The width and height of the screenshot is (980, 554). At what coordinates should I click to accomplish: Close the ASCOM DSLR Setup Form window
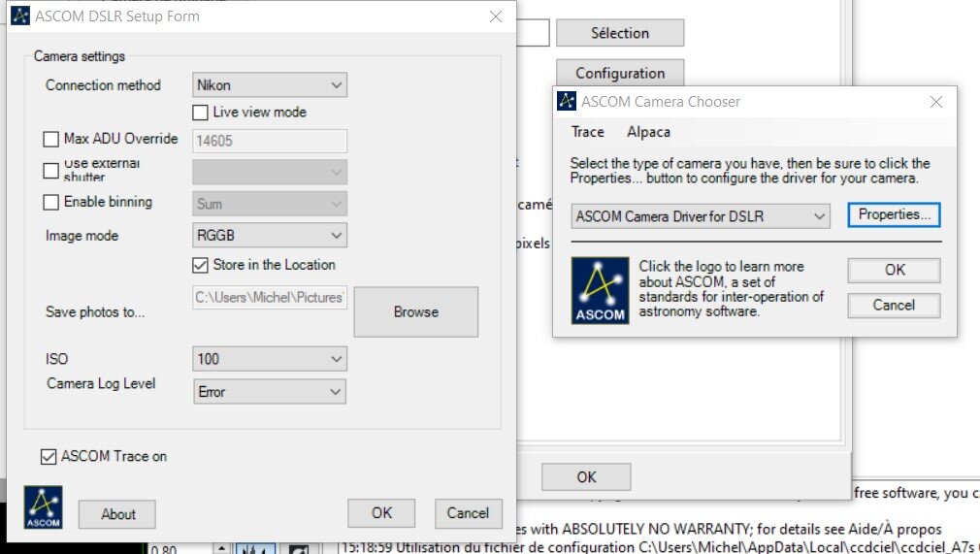click(x=496, y=16)
